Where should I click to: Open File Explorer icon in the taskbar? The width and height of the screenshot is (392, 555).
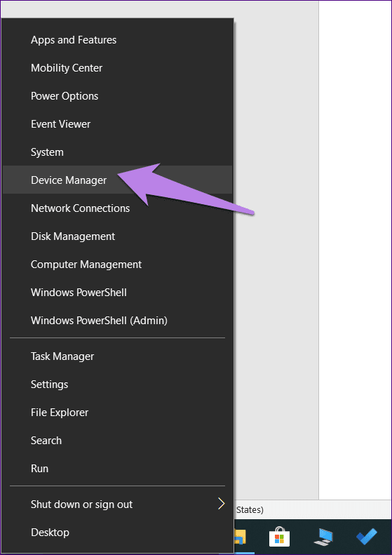[240, 537]
